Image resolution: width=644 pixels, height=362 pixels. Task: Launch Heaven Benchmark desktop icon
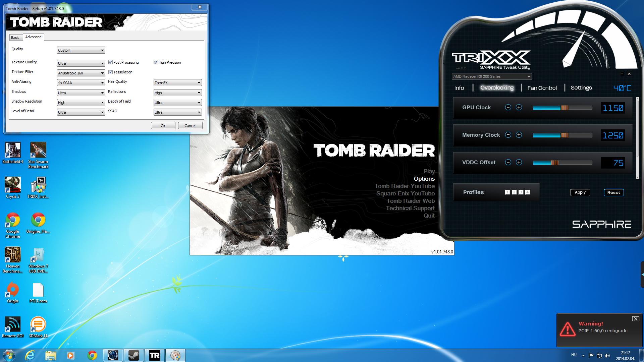13,260
